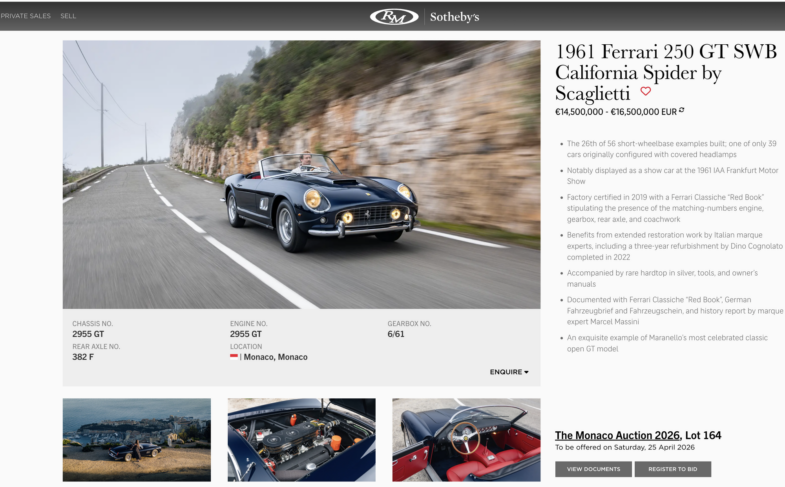This screenshot has width=785, height=487.
Task: Click the bullet about Maranello's most celebrated GT model
Action: (667, 343)
